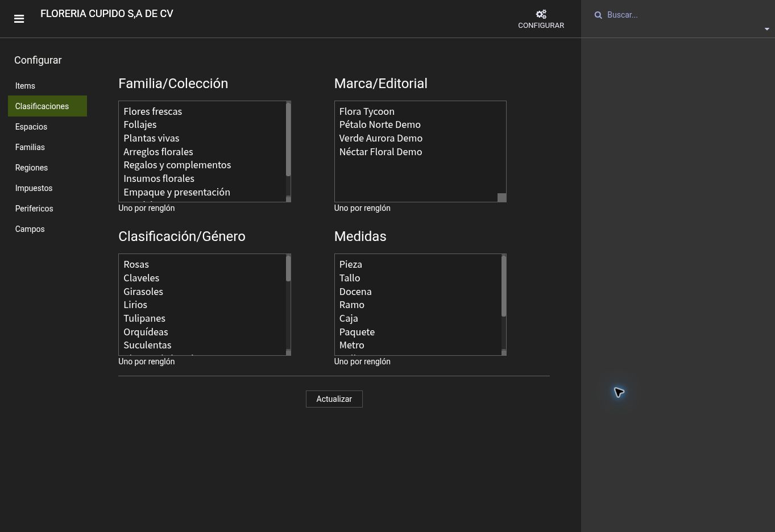Image resolution: width=775 pixels, height=532 pixels.
Task: Click FLORERIA CUPIDO S,A DE CV title
Action: 107,14
